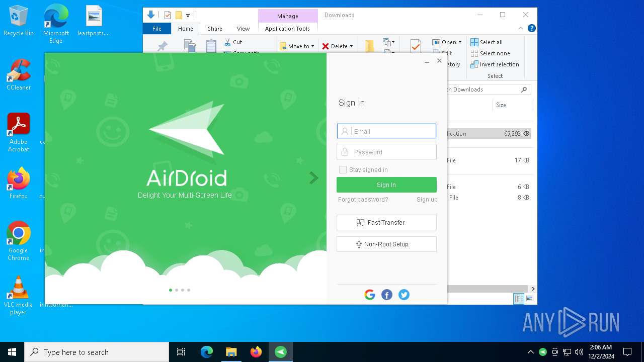Click the AirDroid taskbar icon
644x362 pixels.
pyautogui.click(x=281, y=352)
